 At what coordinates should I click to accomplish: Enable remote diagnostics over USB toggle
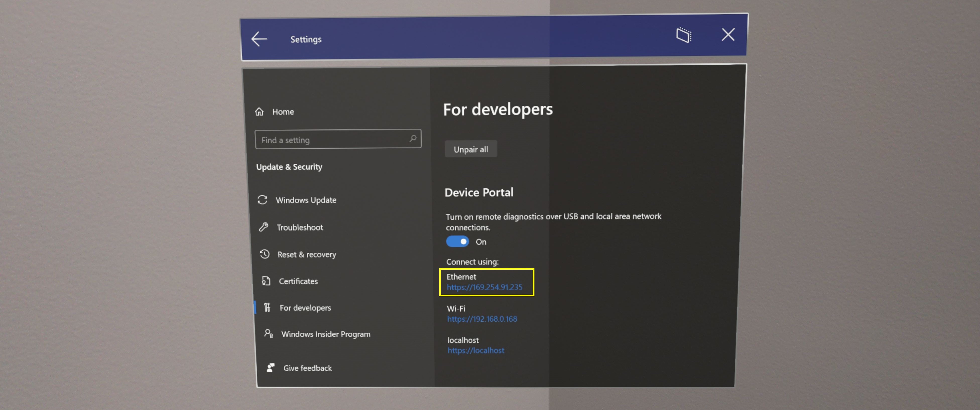(x=456, y=242)
